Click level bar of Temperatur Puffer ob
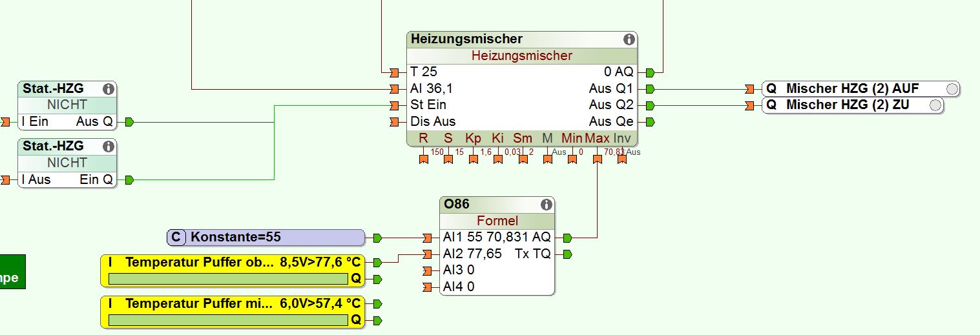This screenshot has width=980, height=335. (x=228, y=279)
